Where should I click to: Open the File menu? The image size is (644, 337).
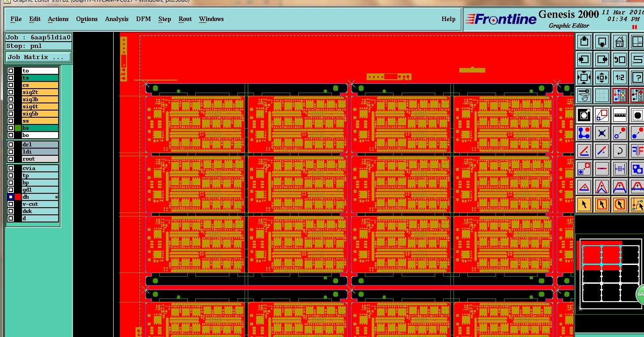point(16,19)
